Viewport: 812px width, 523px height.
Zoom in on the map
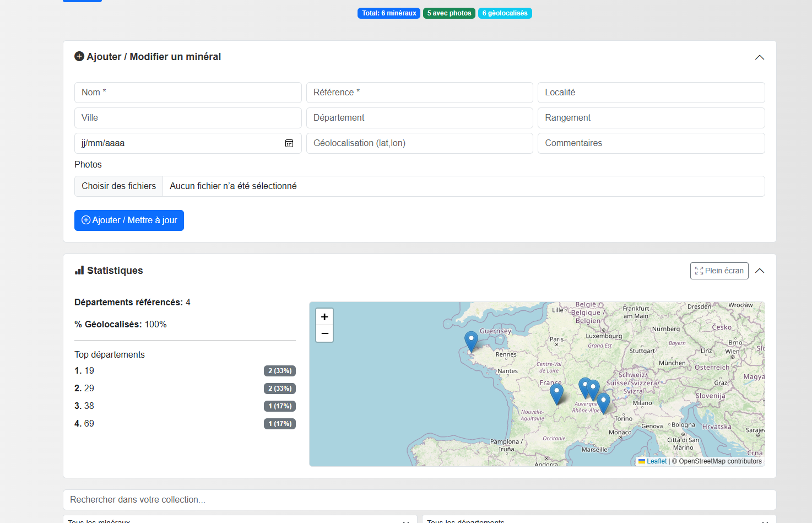click(324, 317)
